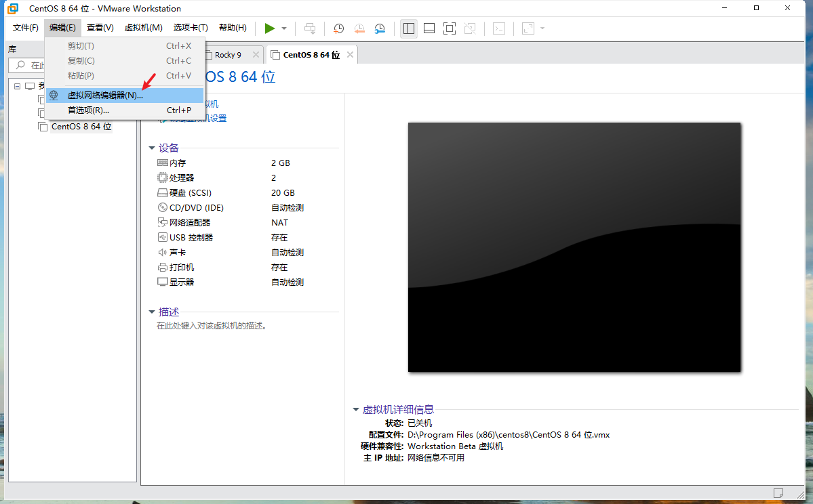Power on the virtual machine with the green play button
The image size is (813, 504).
270,28
